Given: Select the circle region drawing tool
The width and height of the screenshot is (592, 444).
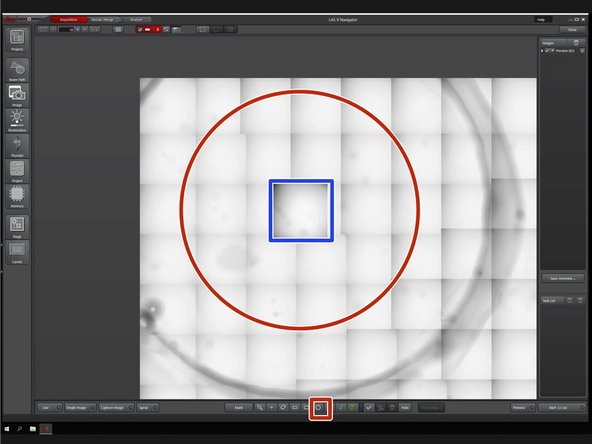Looking at the screenshot, I should [x=318, y=407].
